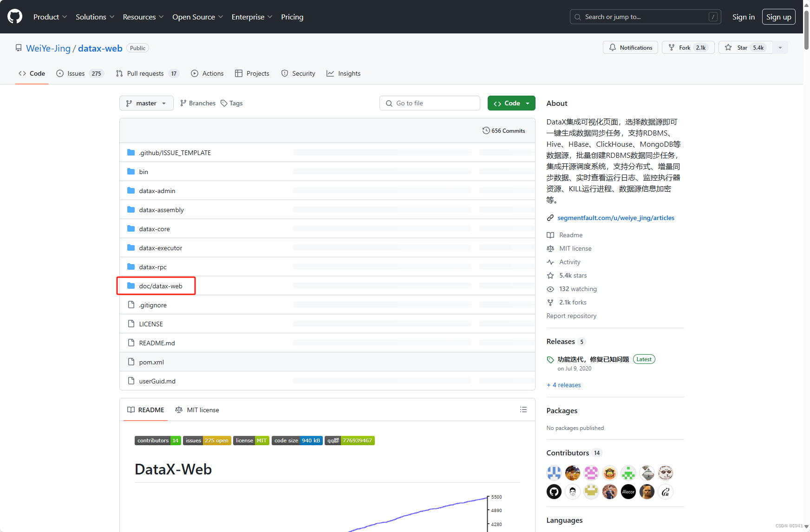Open the bin folder

[144, 172]
